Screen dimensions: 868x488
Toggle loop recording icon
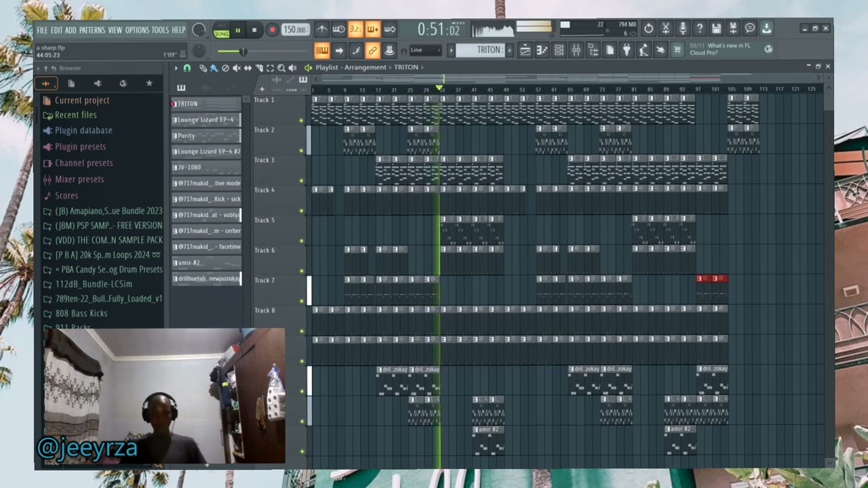(389, 29)
